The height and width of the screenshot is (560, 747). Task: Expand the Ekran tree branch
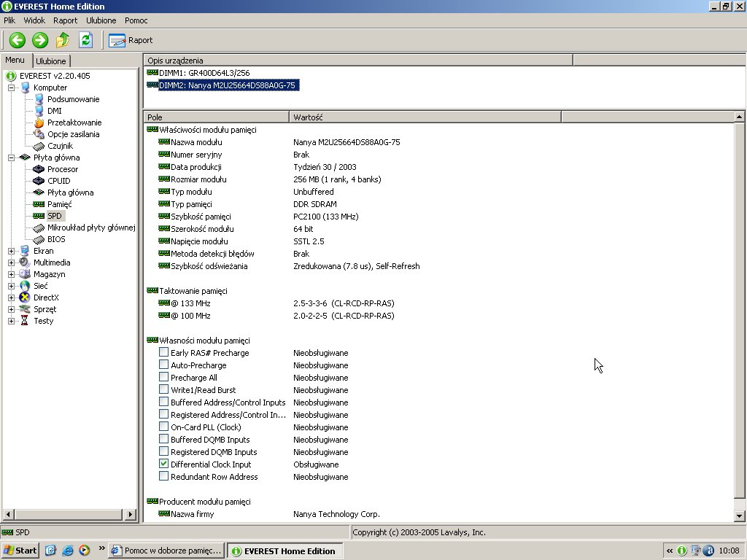[12, 251]
